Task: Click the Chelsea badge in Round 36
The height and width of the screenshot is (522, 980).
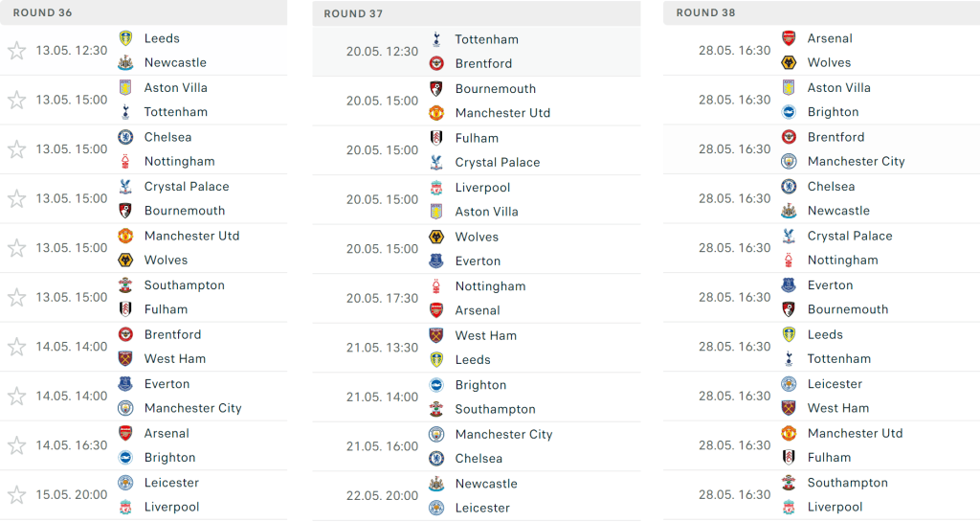Action: 125,137
